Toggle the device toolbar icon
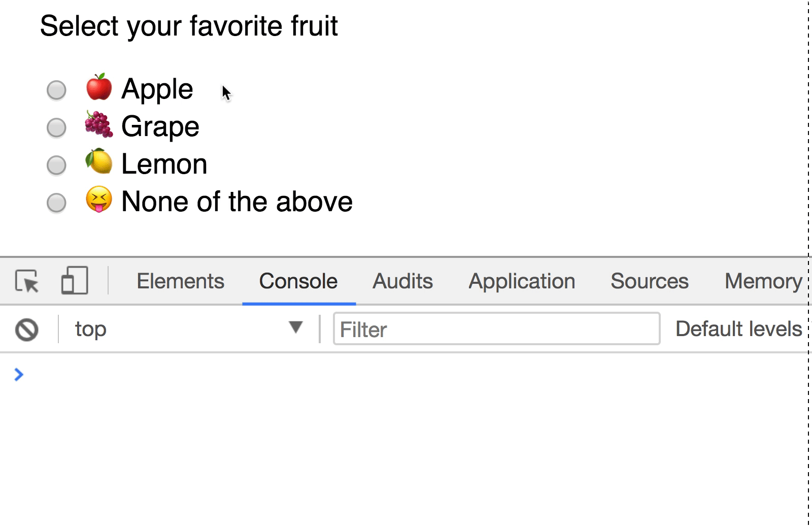812x528 pixels. (74, 281)
